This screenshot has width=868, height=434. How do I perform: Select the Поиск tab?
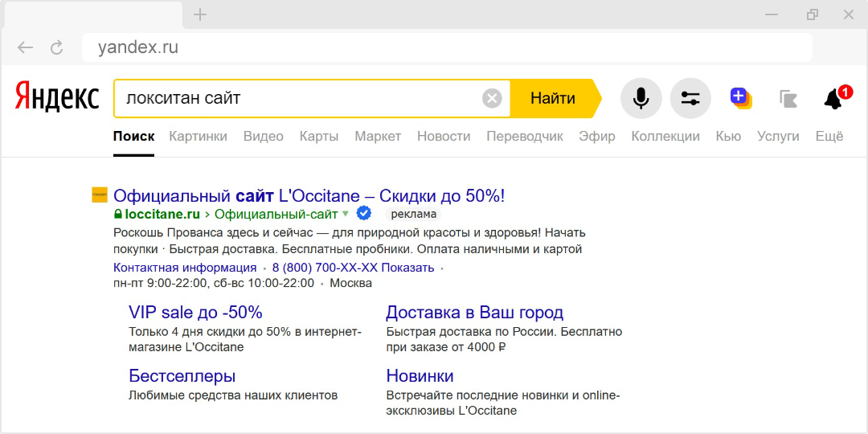pyautogui.click(x=134, y=136)
